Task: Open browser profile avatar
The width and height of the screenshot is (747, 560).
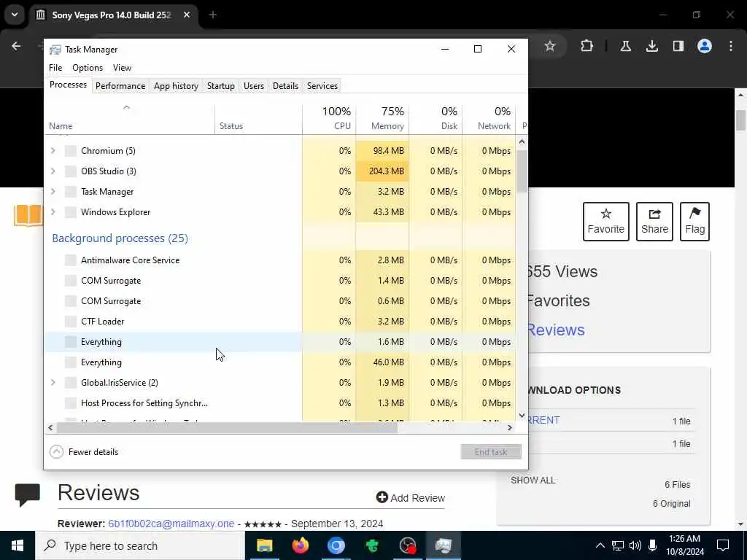Action: click(705, 46)
